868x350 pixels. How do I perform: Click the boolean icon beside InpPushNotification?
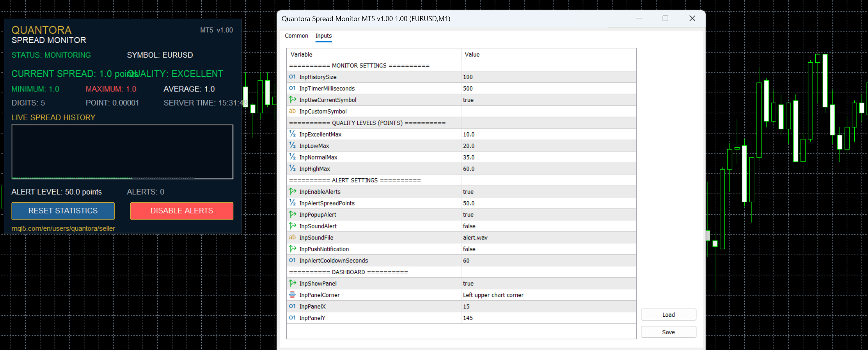[x=292, y=249]
